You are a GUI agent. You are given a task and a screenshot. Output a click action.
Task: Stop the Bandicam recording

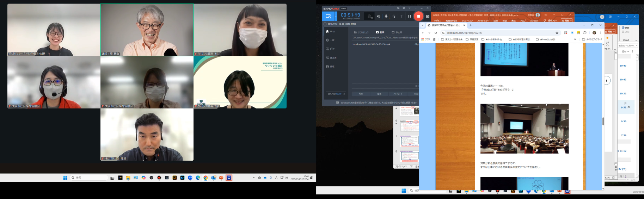pos(418,16)
